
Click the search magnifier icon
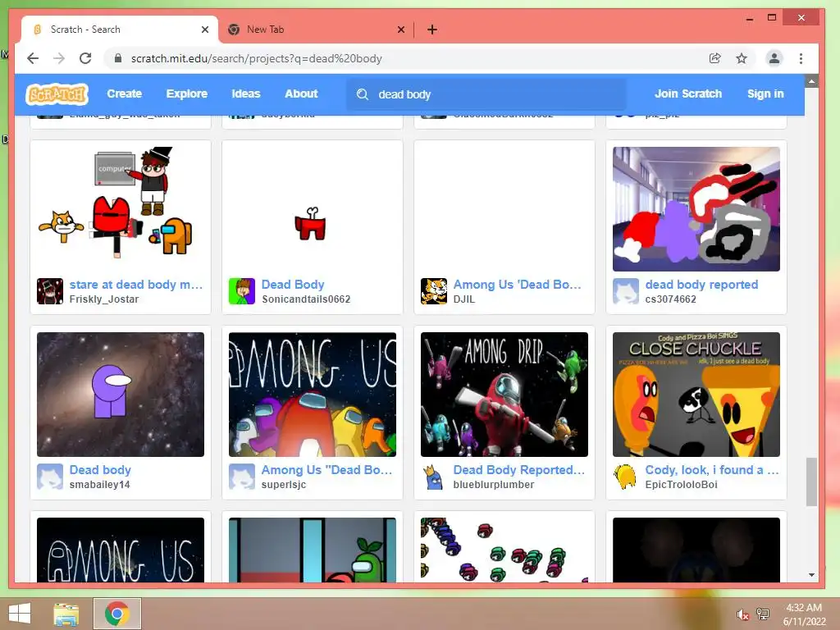tap(363, 94)
